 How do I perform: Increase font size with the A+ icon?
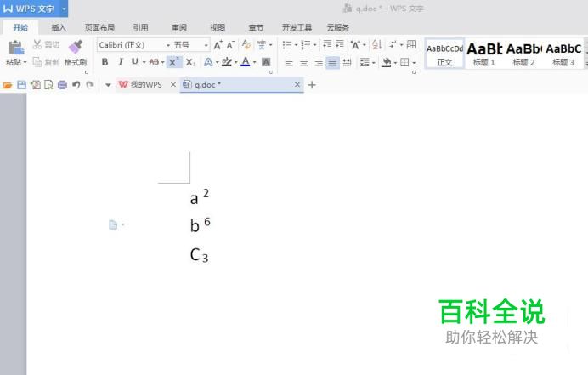[x=218, y=45]
